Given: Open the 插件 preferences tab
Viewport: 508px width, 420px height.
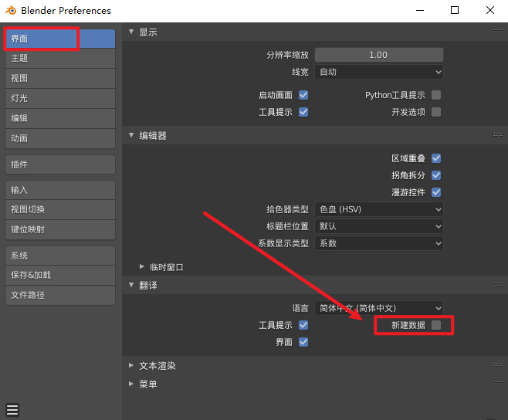Looking at the screenshot, I should [x=59, y=164].
